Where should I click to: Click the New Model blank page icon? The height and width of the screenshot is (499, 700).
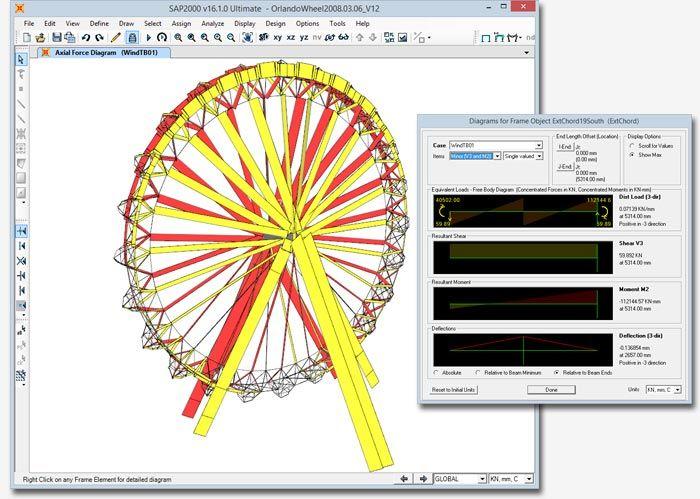[x=27, y=37]
